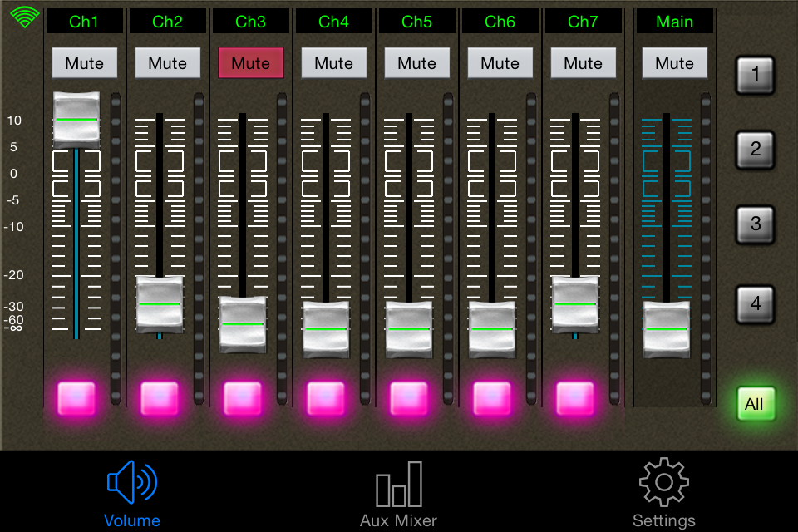Click the Ch3 fader knob
This screenshot has height=532, width=798.
243,324
